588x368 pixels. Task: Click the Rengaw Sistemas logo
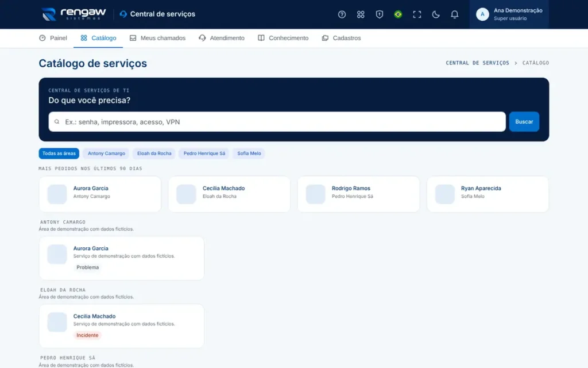pyautogui.click(x=74, y=14)
